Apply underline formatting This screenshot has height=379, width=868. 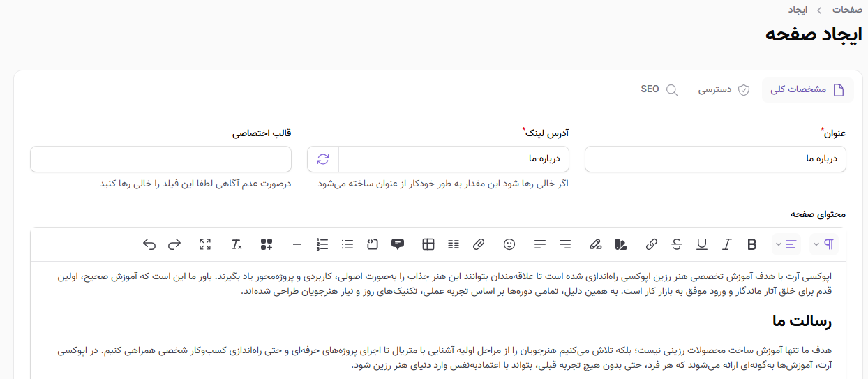(x=702, y=244)
